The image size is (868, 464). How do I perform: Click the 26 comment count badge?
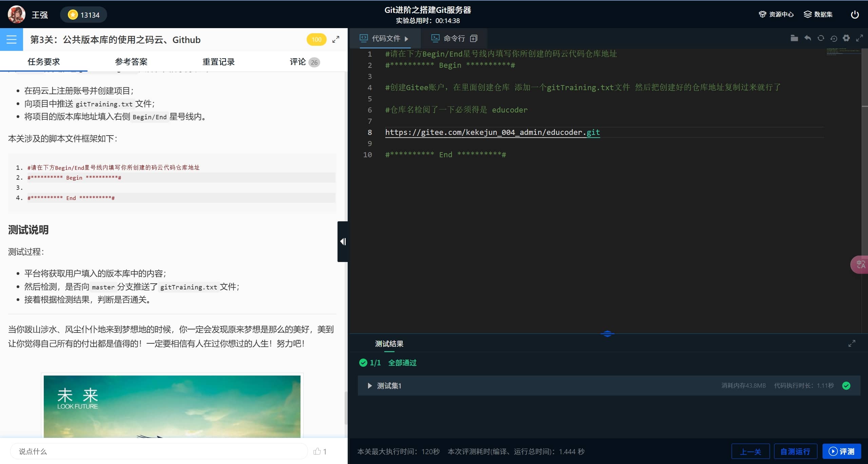click(x=314, y=62)
